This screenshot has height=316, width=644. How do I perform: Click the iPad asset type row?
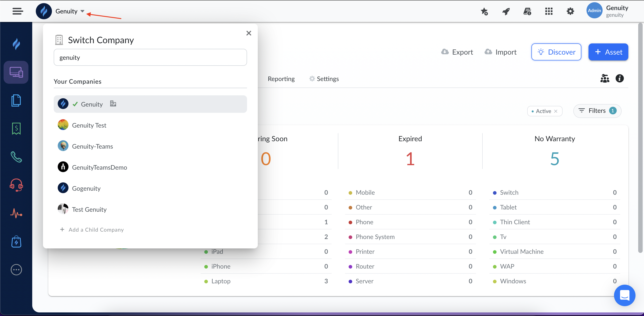266,252
